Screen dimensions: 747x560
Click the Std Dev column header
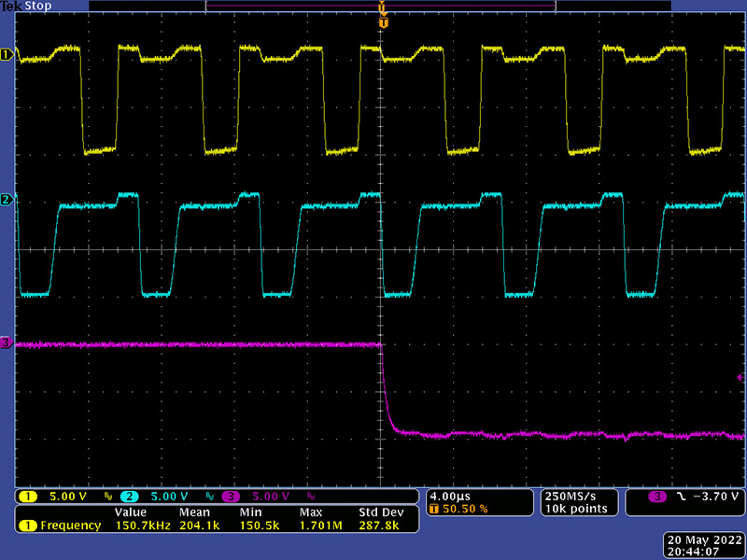coord(378,512)
